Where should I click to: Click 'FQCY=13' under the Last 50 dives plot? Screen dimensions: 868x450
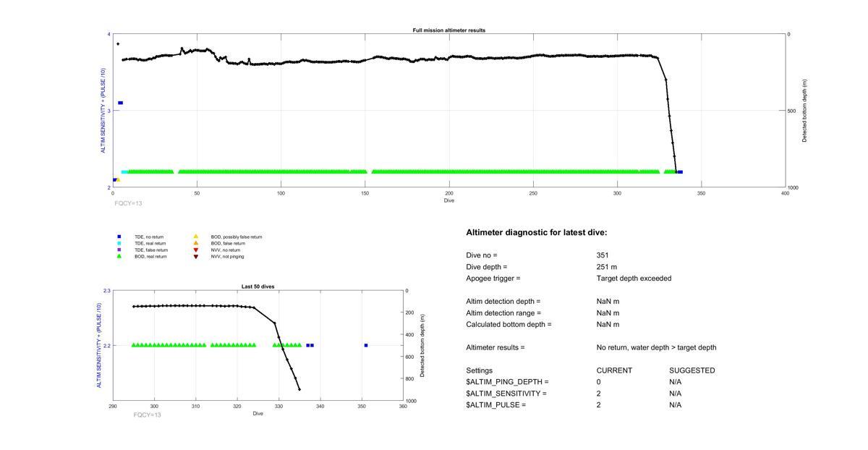click(148, 415)
